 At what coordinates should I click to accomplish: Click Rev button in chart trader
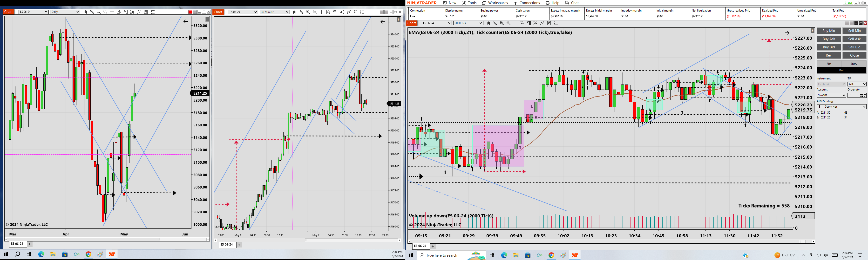click(x=828, y=56)
